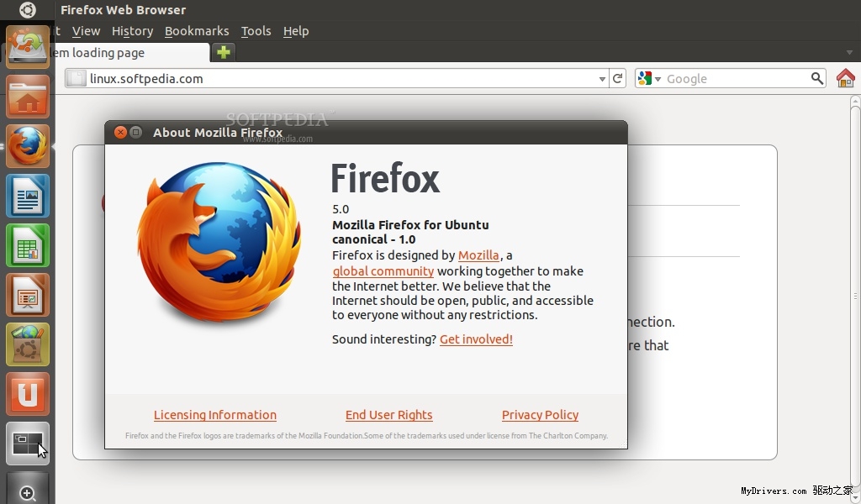Click the Get involved! link
861x504 pixels.
[x=476, y=339]
